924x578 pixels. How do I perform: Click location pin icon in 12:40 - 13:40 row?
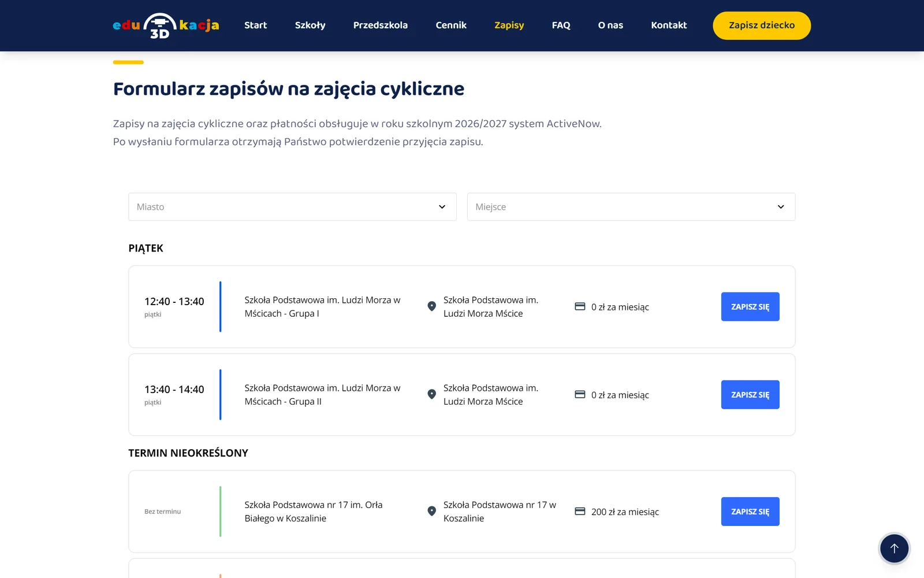click(431, 306)
